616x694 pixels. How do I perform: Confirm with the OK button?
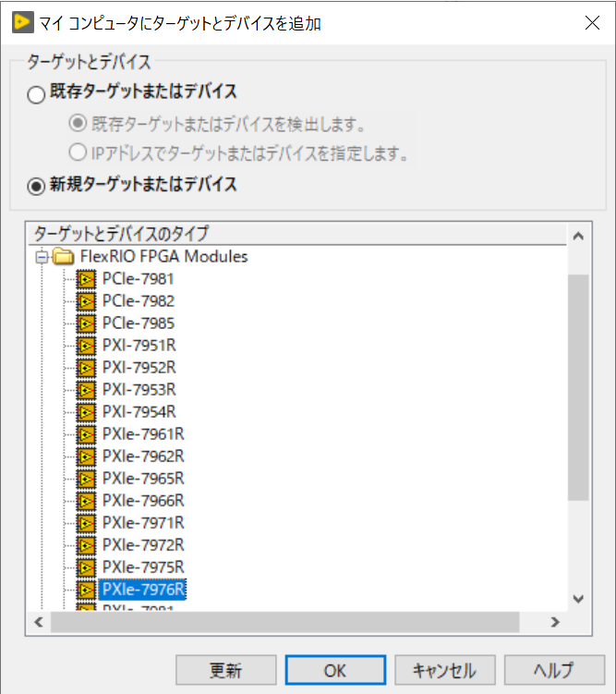pos(335,670)
